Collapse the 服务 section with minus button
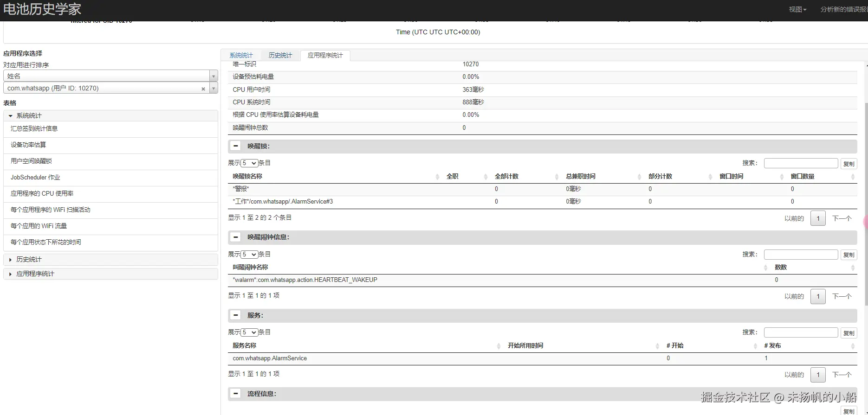Screen dimensions: 868x415 pyautogui.click(x=236, y=315)
